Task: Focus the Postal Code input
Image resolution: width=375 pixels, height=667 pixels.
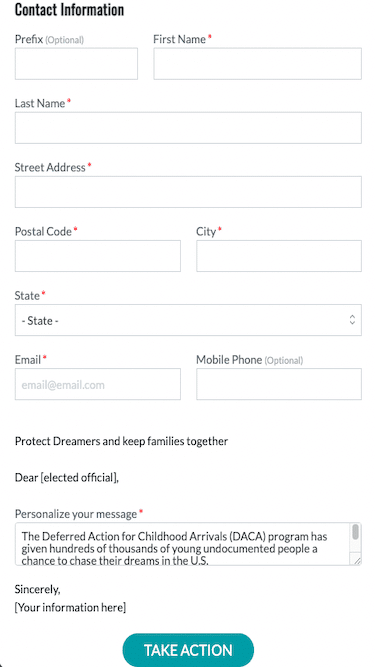Action: 97,256
